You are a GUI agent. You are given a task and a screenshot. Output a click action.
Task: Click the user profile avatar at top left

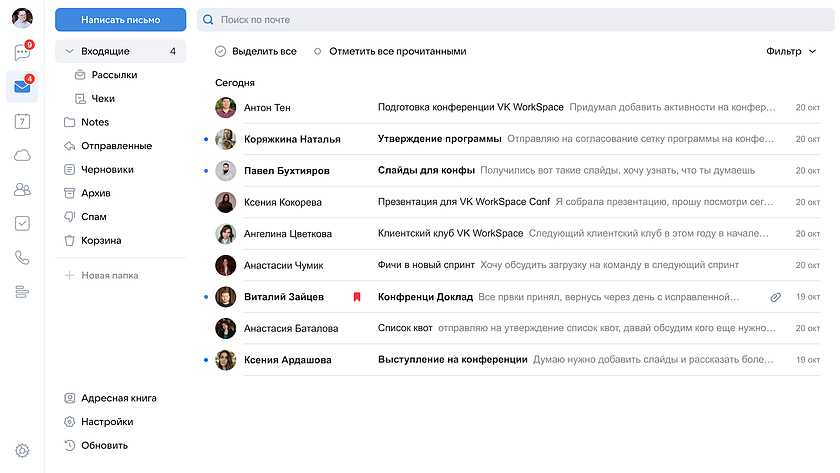point(22,17)
